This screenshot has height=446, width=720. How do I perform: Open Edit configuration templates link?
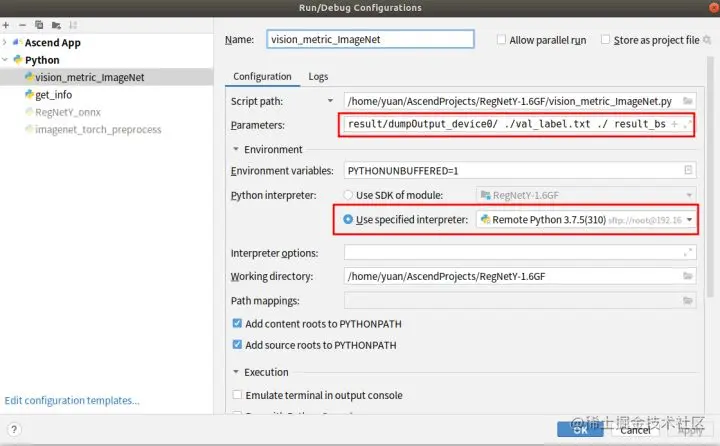(x=72, y=401)
